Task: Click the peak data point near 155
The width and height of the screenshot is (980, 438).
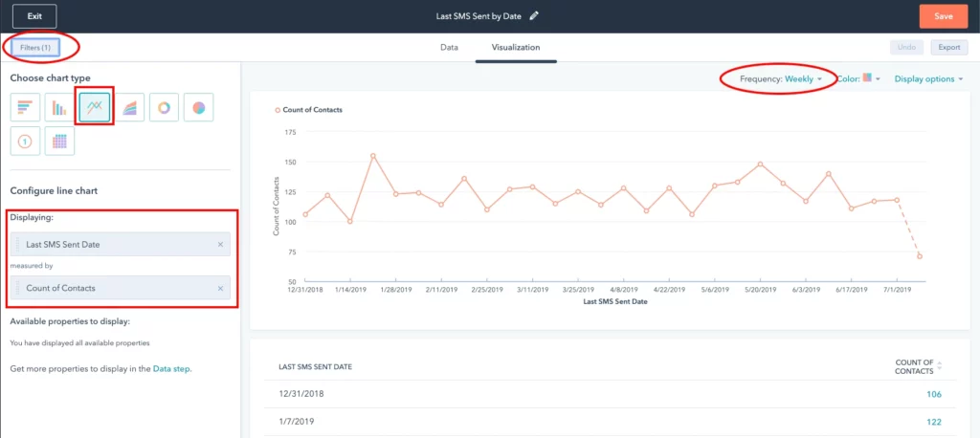Action: click(373, 156)
